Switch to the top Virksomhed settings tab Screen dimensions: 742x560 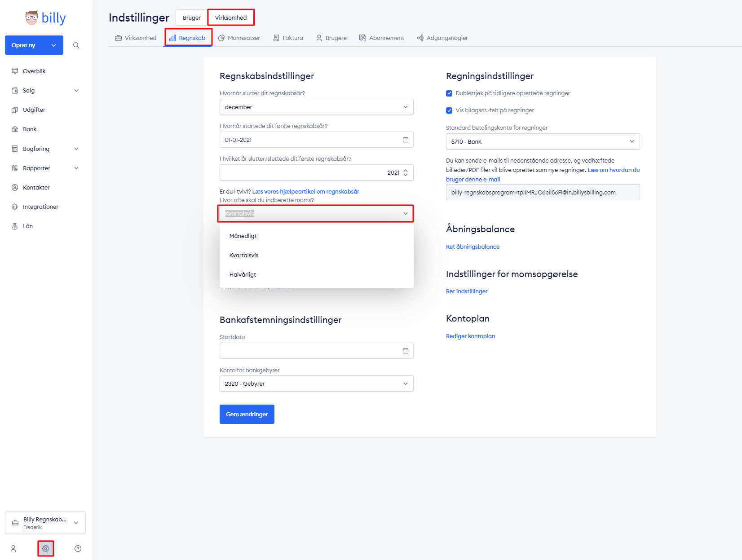231,18
